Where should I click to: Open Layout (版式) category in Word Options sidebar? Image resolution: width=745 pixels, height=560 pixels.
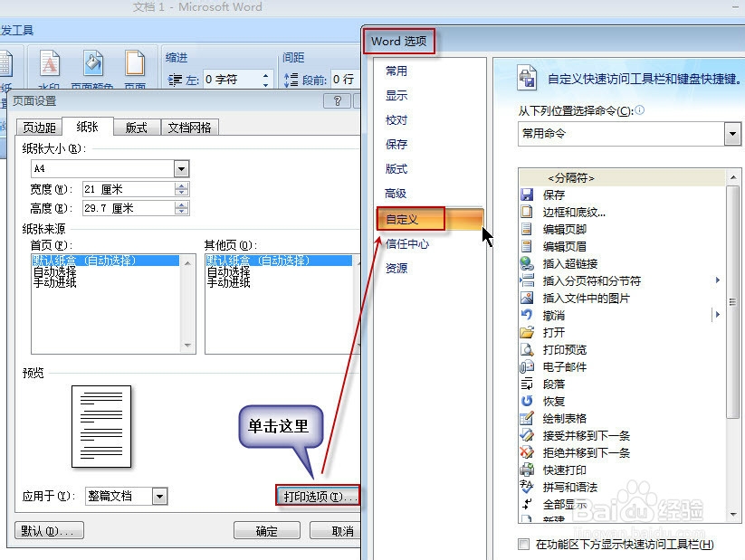396,169
